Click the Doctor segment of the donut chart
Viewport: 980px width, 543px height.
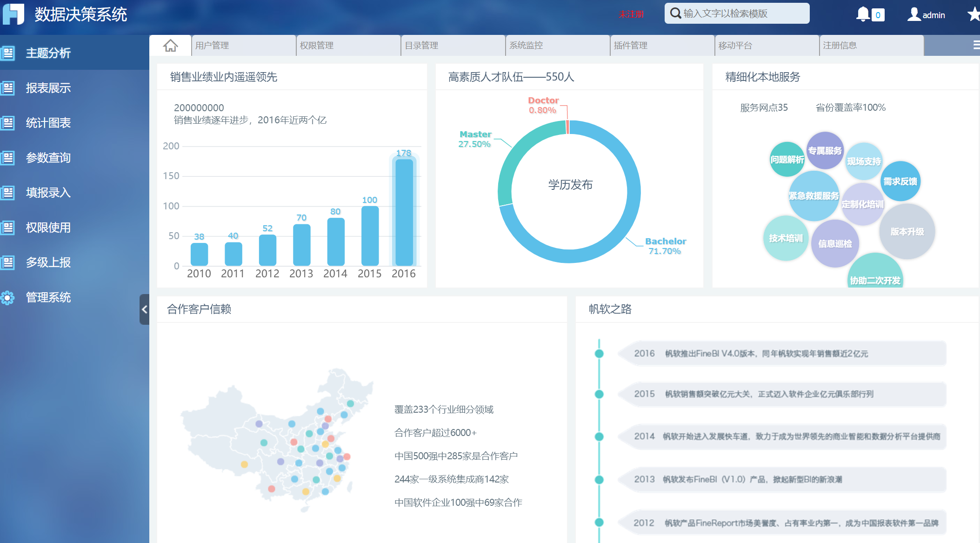pyautogui.click(x=567, y=127)
